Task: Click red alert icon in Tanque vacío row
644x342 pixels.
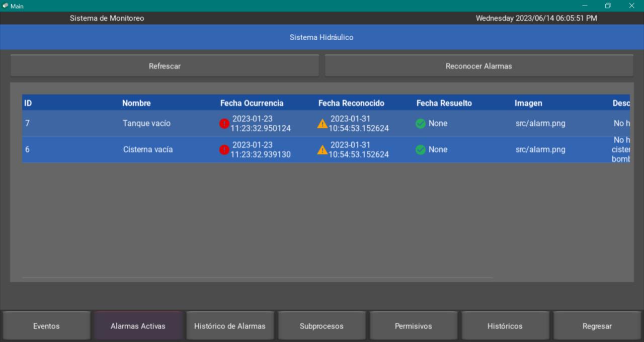Action: click(x=224, y=124)
